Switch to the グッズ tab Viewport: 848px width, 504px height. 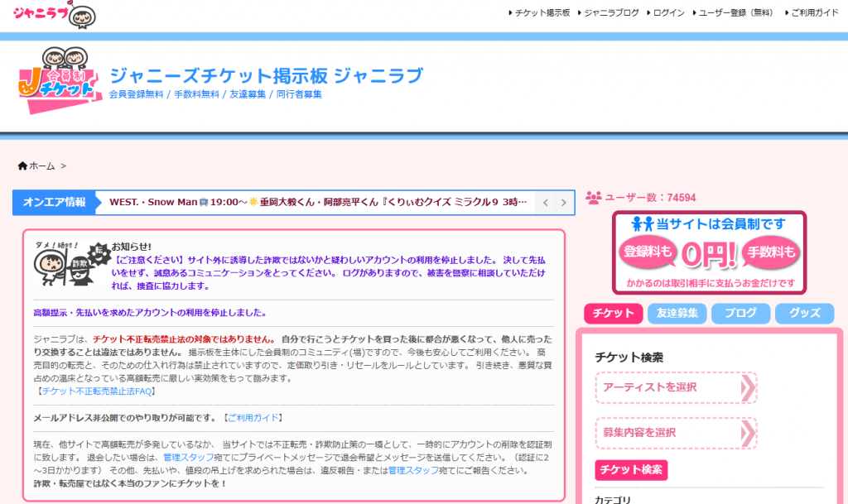(804, 314)
